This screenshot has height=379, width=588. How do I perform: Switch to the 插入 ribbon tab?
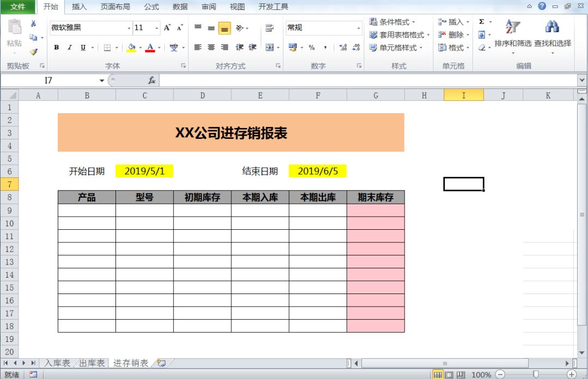point(78,7)
